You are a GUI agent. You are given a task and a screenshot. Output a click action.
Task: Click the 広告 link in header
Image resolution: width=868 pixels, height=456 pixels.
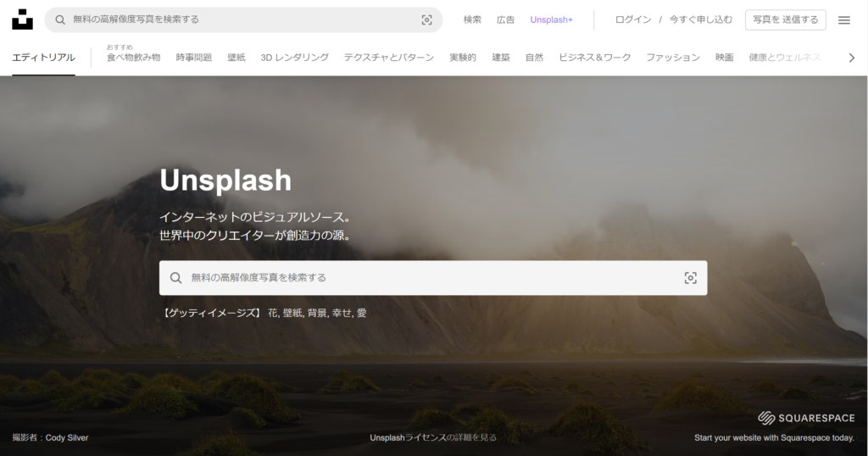click(505, 20)
